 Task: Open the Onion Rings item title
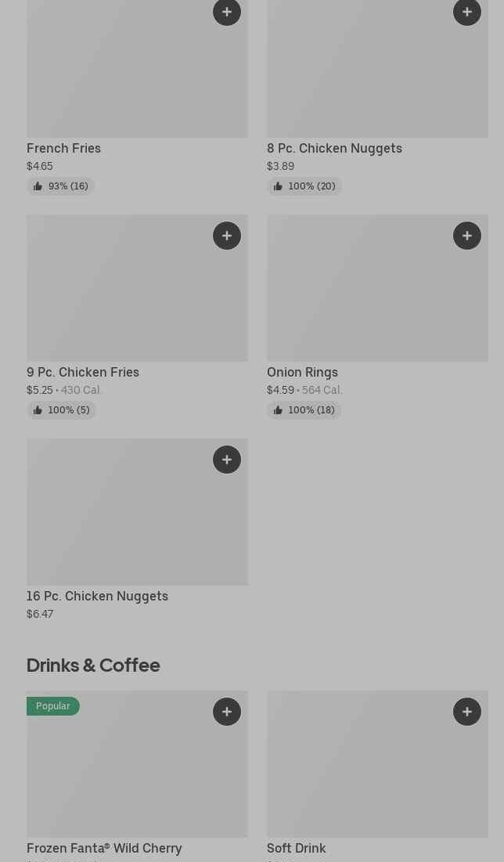coord(302,372)
